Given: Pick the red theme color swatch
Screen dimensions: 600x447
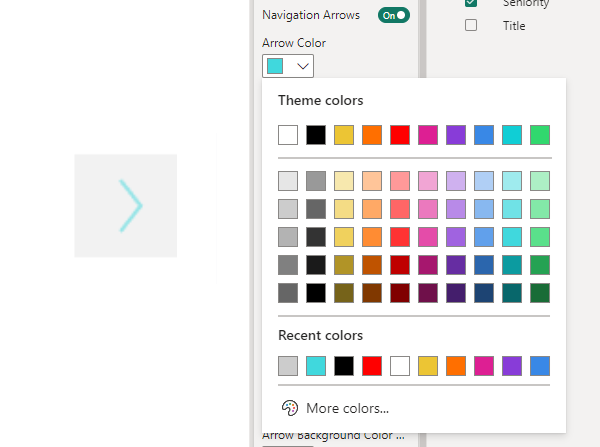Looking at the screenshot, I should tap(400, 135).
